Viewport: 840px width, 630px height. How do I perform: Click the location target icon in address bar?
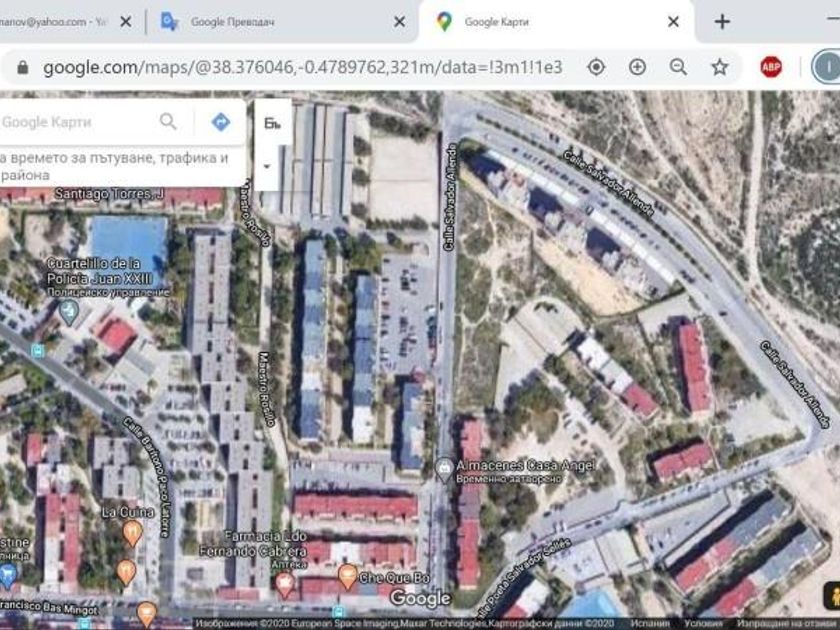(596, 68)
